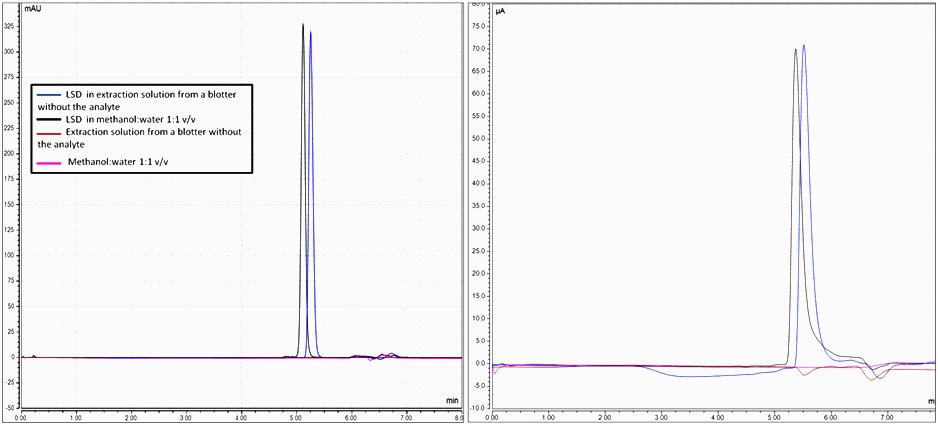Viewport: 938px width, 425px height.
Task: Click the 325 value on the mAU axis
Action: tap(11, 23)
